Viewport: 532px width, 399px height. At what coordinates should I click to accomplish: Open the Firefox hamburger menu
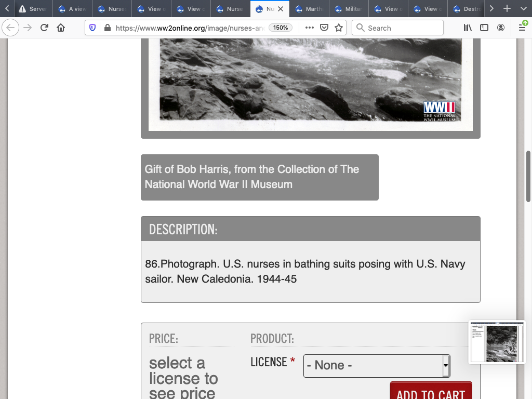(522, 28)
